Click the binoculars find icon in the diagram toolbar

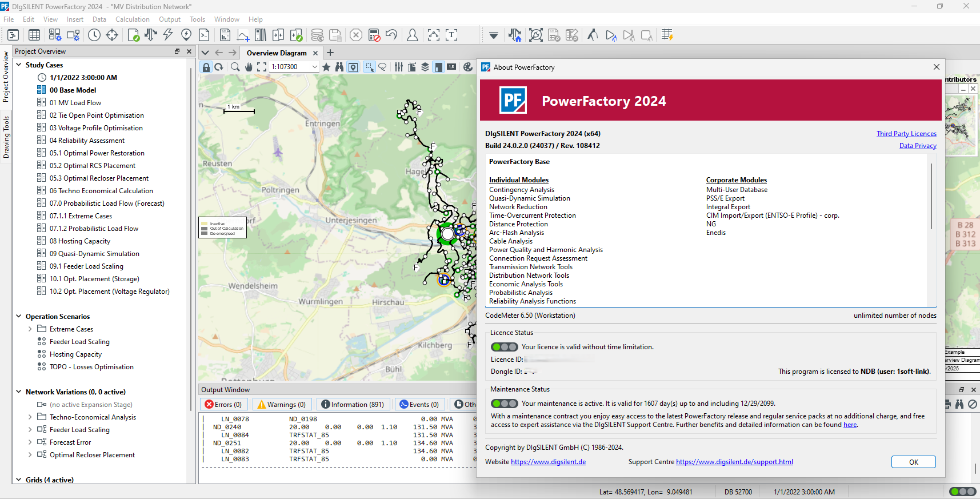[x=339, y=67]
